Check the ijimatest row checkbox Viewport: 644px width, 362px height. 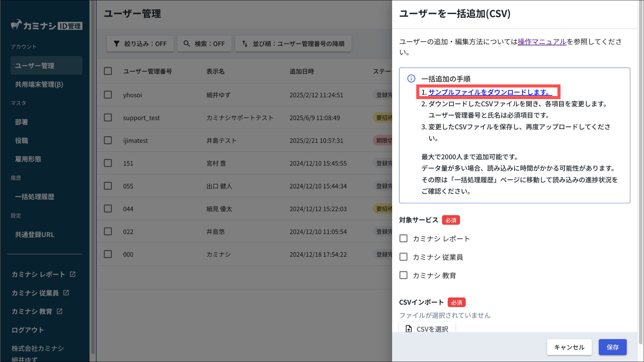(x=108, y=140)
